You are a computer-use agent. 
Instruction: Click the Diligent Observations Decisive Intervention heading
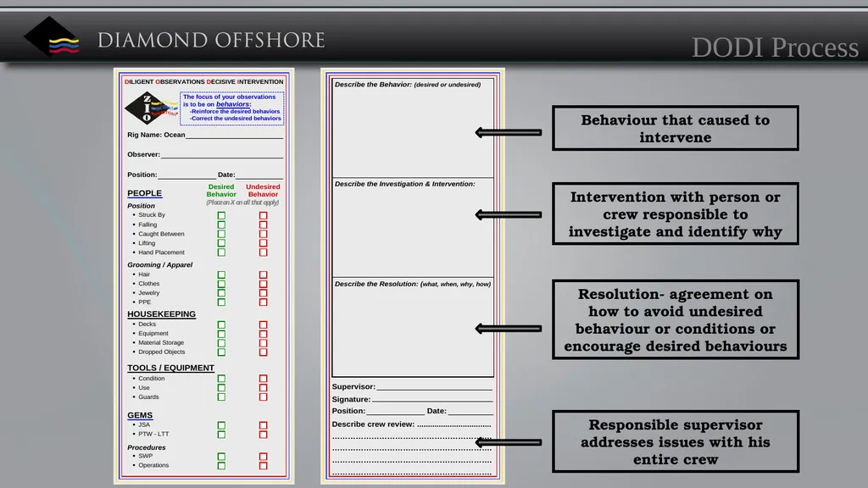pyautogui.click(x=203, y=81)
